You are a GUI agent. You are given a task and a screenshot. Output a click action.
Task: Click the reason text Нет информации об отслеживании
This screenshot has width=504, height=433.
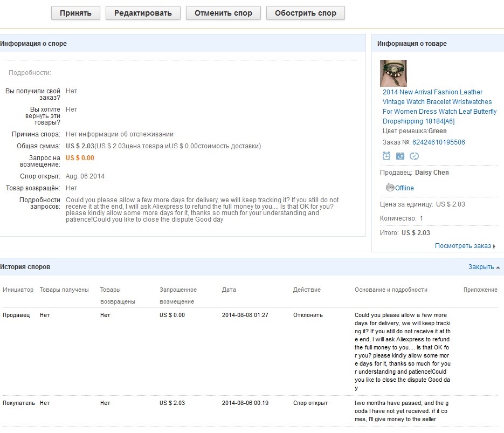[120, 134]
